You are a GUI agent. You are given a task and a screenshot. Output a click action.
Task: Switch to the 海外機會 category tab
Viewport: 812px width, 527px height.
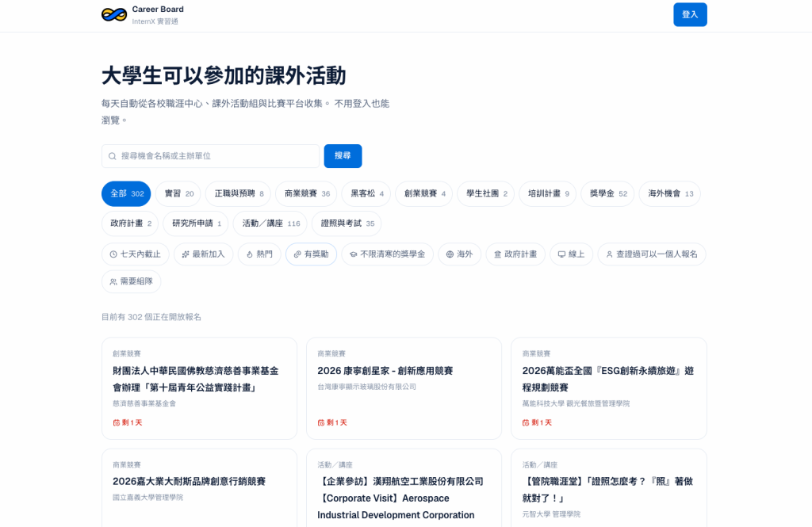pos(670,193)
